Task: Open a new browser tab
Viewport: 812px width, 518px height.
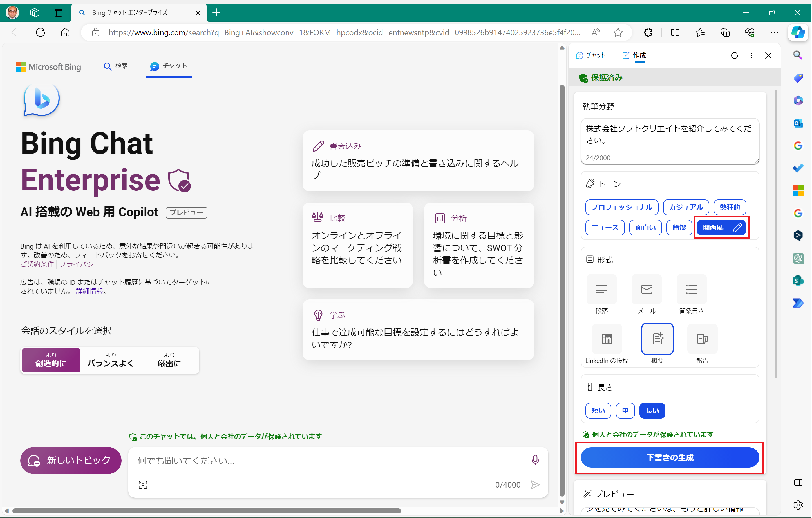Action: [x=216, y=13]
